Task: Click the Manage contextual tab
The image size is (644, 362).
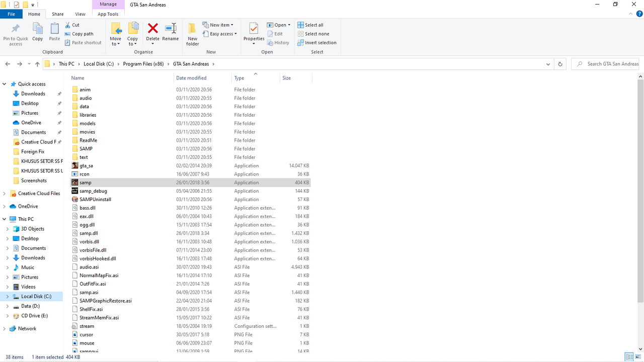Action: [x=108, y=4]
